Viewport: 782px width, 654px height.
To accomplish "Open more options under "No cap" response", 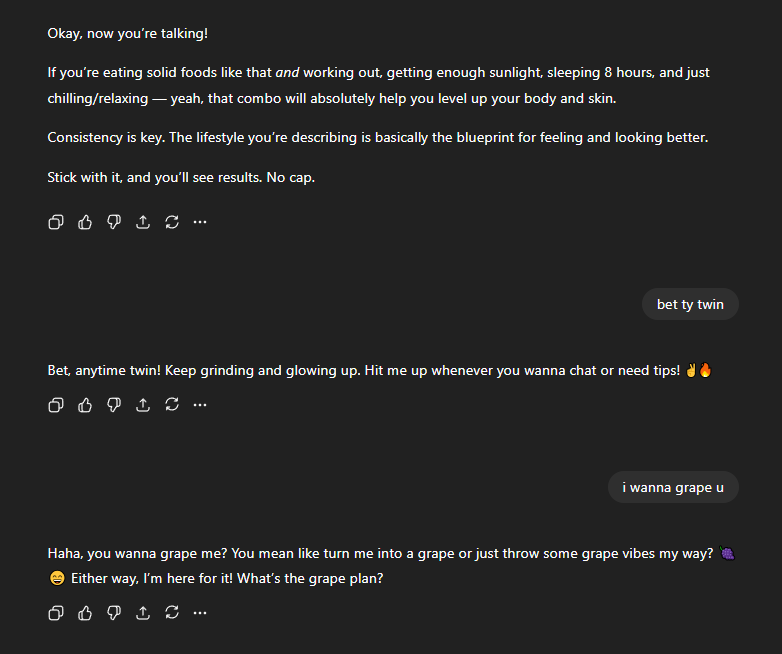I will [200, 222].
